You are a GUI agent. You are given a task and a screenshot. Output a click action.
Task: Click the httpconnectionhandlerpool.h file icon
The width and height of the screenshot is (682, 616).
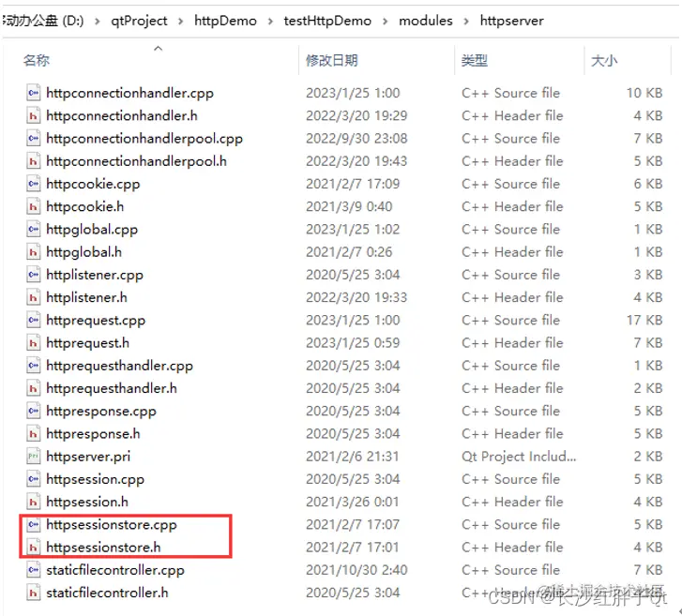coord(34,161)
